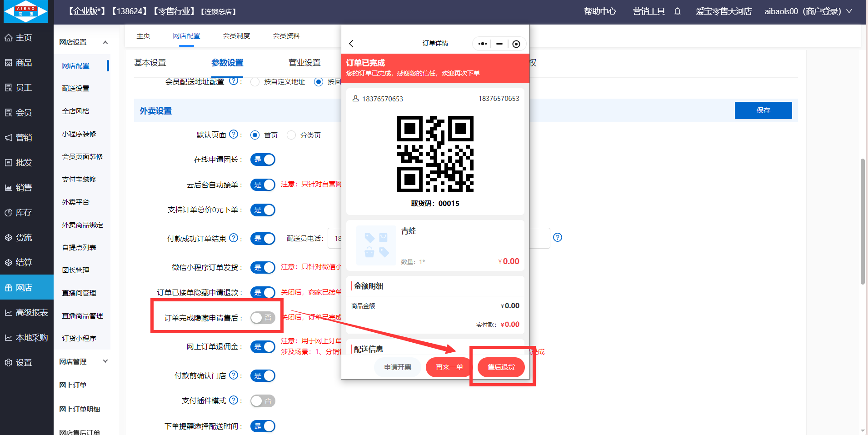Open the 批发 sidebar item

[x=26, y=163]
